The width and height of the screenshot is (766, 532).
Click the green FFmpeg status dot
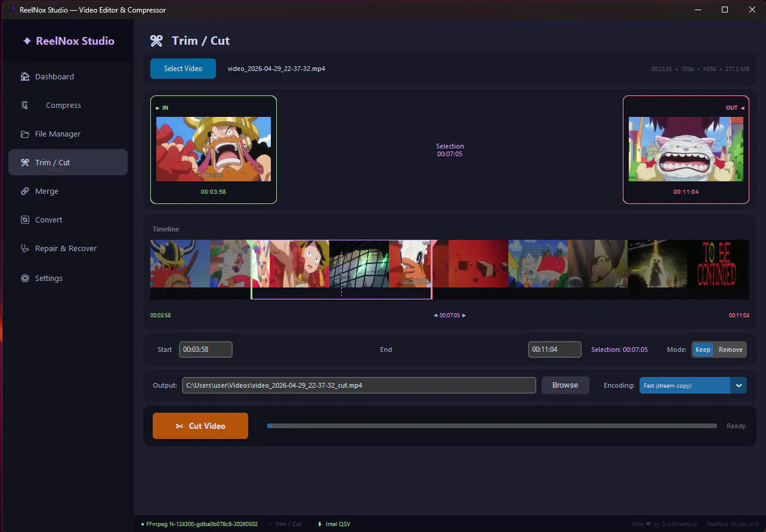143,524
